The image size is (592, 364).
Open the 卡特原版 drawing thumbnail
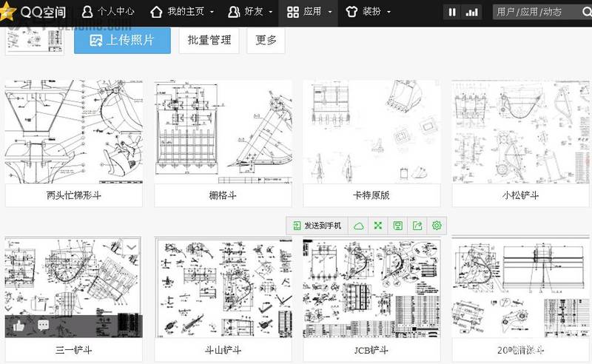(x=371, y=132)
